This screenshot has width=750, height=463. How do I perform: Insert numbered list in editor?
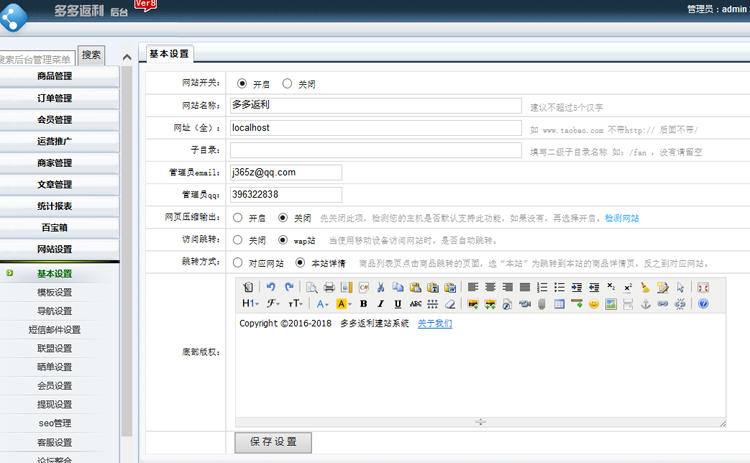tap(542, 287)
